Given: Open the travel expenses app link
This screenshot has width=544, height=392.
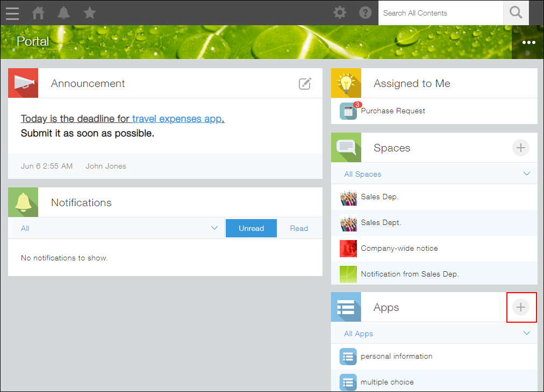Looking at the screenshot, I should coord(175,118).
